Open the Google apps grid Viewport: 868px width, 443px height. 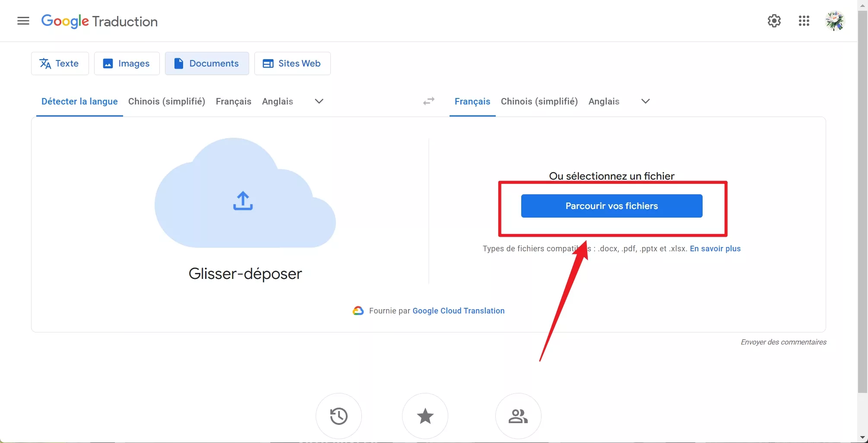point(804,21)
